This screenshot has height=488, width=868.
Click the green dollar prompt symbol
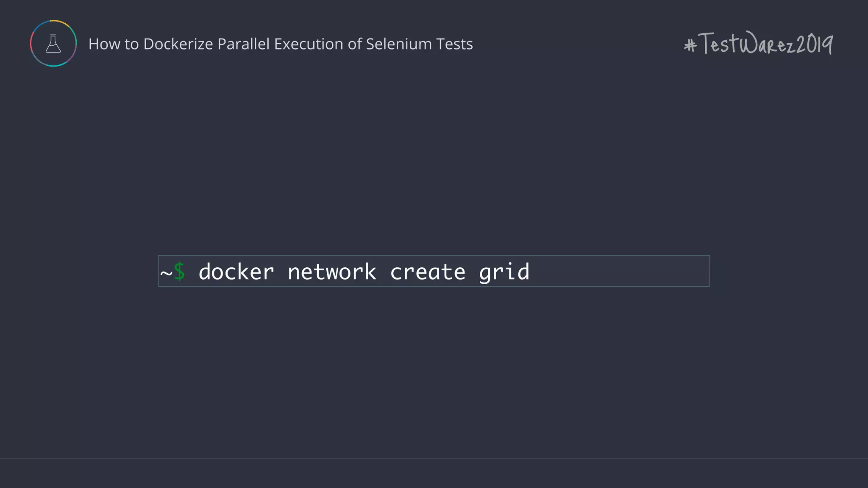tap(179, 272)
